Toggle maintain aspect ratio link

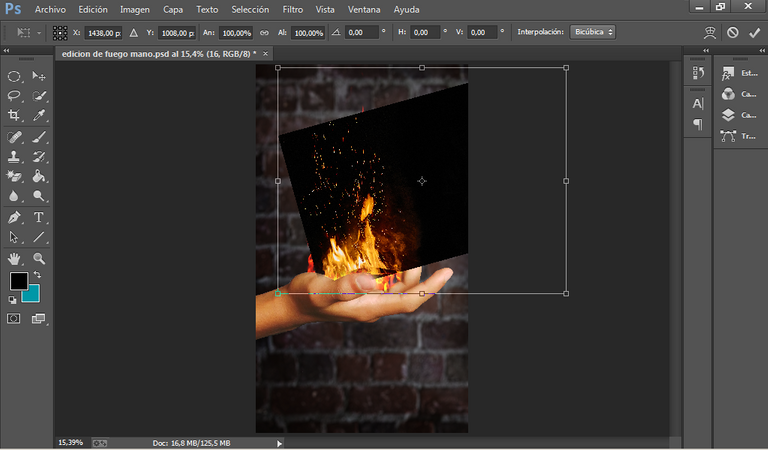pyautogui.click(x=264, y=33)
